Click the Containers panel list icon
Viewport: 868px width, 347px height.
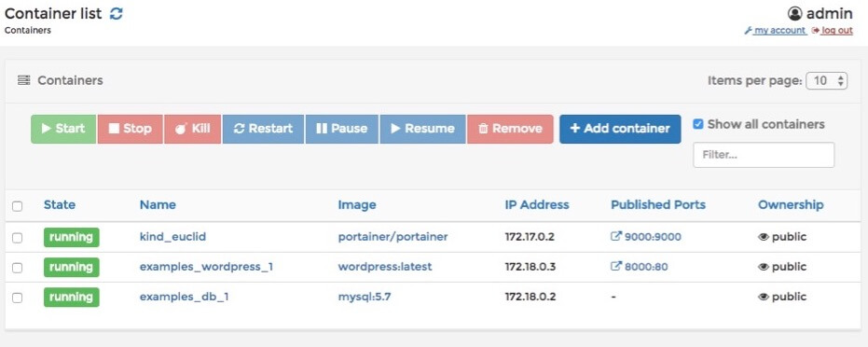[24, 80]
